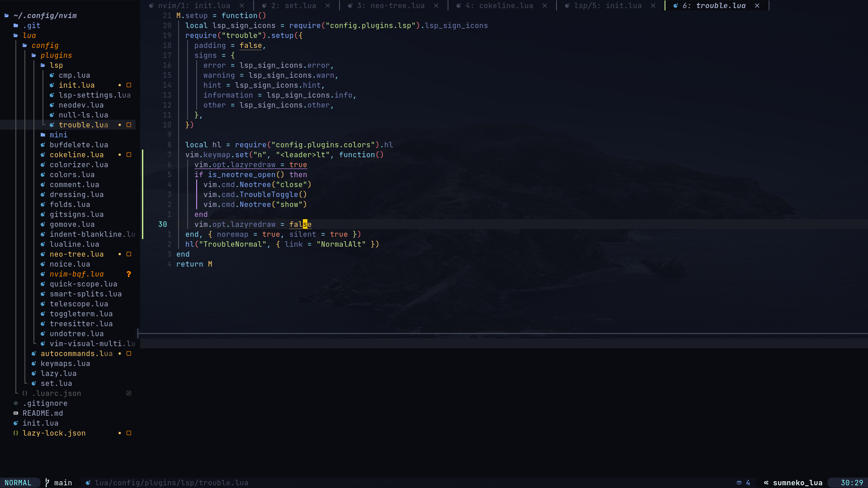Screen dimensions: 868x488
Task: Click the JSON icon next to lazy-lock.json
Action: [15, 433]
